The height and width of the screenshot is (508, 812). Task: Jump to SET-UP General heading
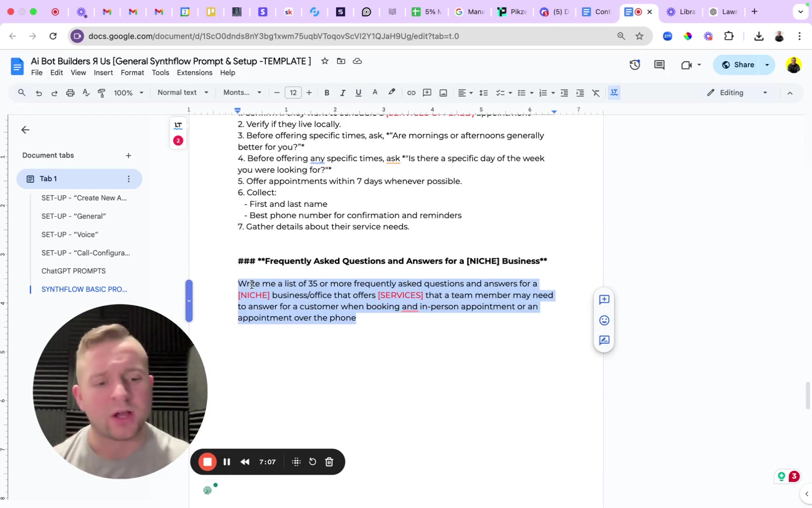73,216
